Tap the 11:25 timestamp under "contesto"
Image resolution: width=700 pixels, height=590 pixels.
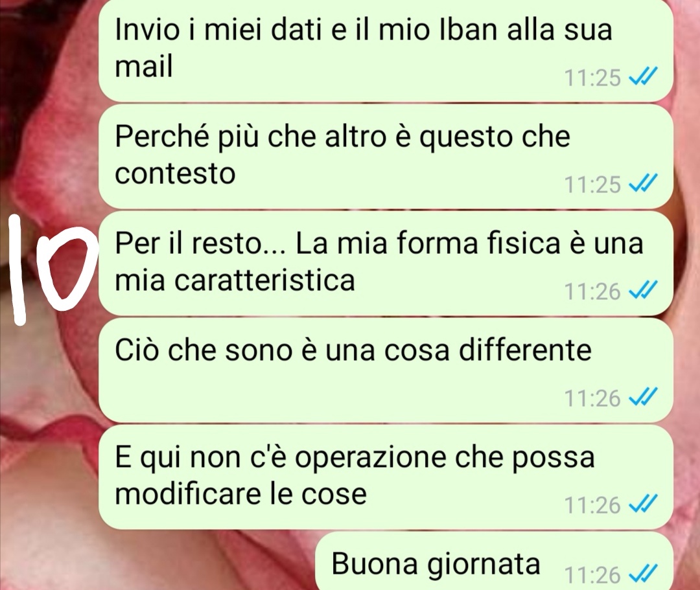pyautogui.click(x=592, y=184)
